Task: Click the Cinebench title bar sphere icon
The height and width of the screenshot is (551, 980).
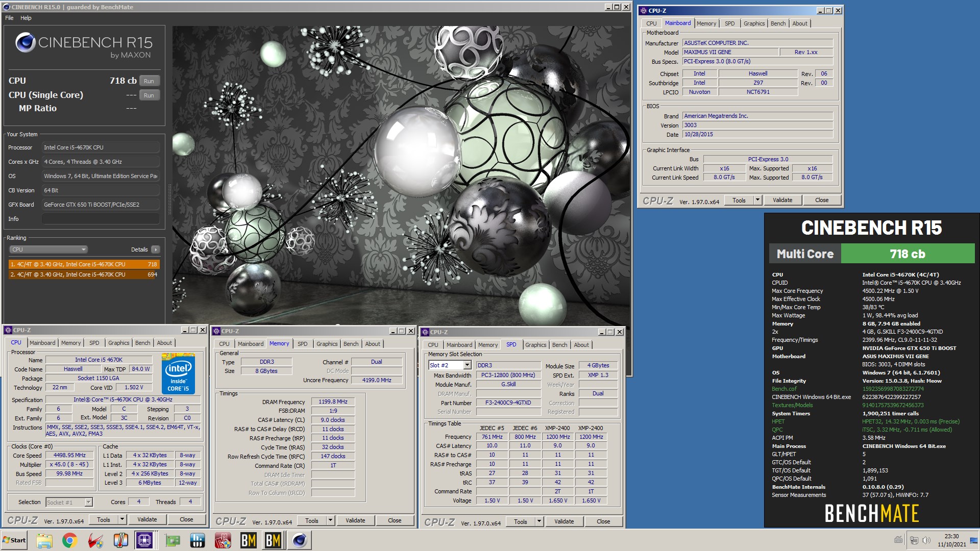Action: click(6, 7)
